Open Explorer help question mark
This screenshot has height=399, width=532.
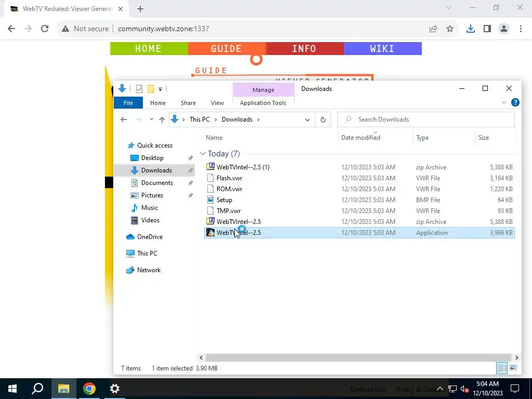tap(515, 102)
